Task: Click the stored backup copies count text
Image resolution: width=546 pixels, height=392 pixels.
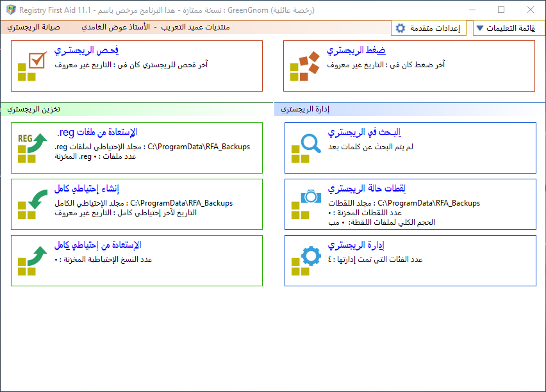Action: (x=103, y=259)
